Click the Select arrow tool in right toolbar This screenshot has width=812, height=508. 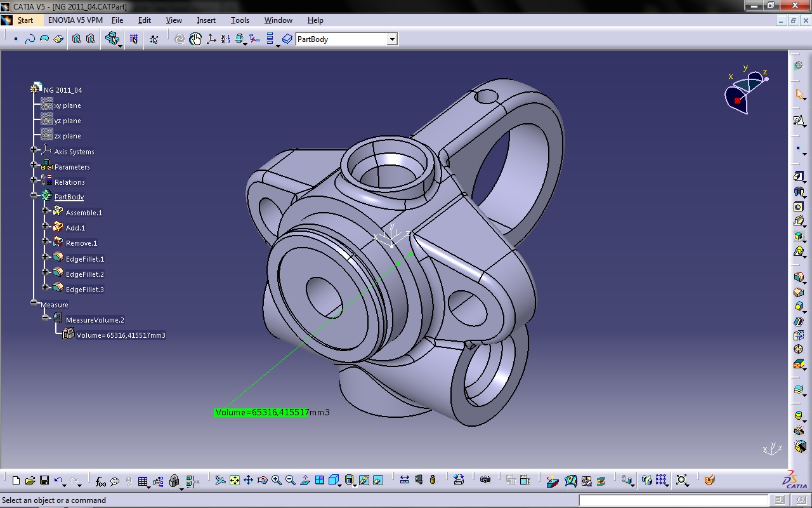[799, 94]
